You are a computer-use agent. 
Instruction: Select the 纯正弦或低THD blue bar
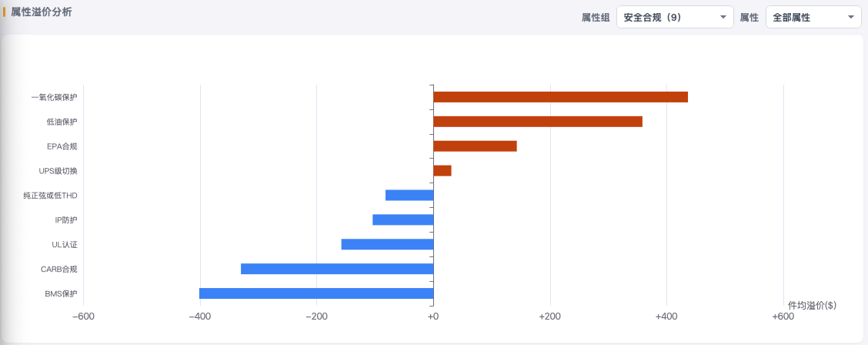(409, 195)
